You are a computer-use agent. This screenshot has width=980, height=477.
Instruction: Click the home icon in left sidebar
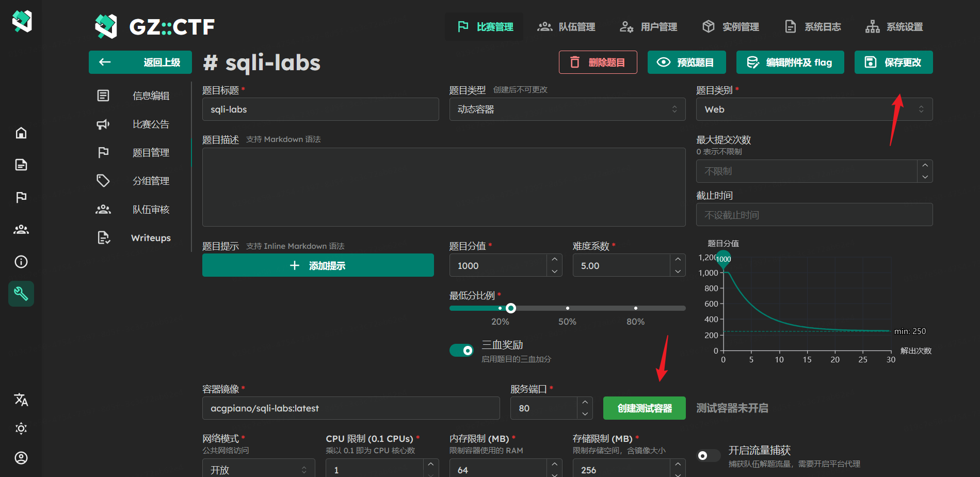click(x=21, y=133)
